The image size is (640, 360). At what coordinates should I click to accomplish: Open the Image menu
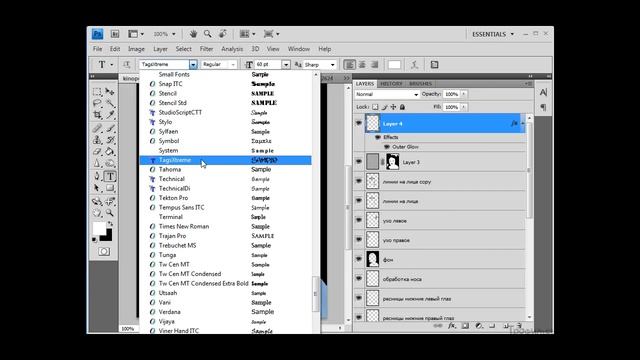tap(136, 49)
